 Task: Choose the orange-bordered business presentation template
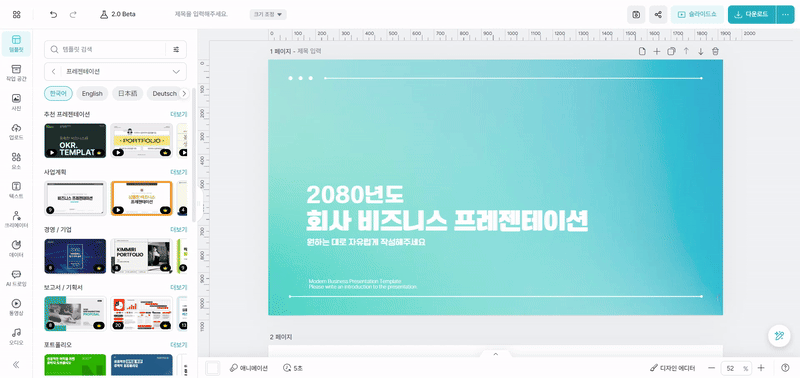click(142, 198)
